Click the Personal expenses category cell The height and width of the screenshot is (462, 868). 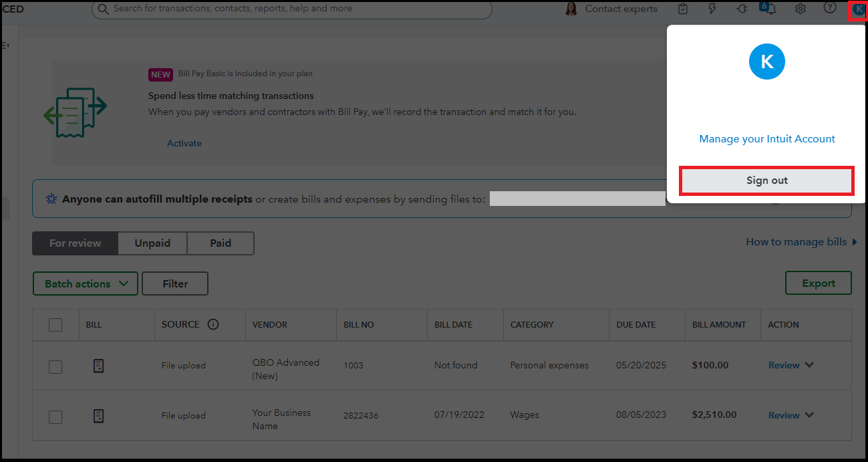pyautogui.click(x=549, y=366)
